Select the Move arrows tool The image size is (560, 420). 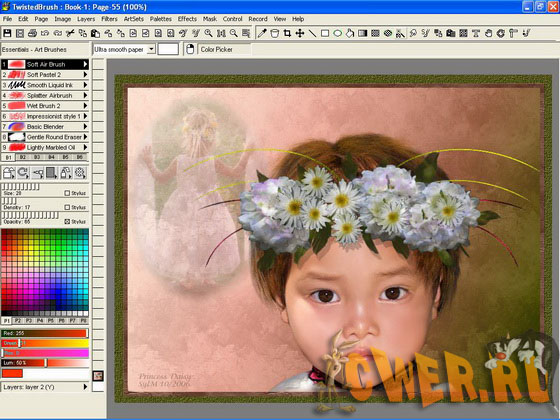300,34
